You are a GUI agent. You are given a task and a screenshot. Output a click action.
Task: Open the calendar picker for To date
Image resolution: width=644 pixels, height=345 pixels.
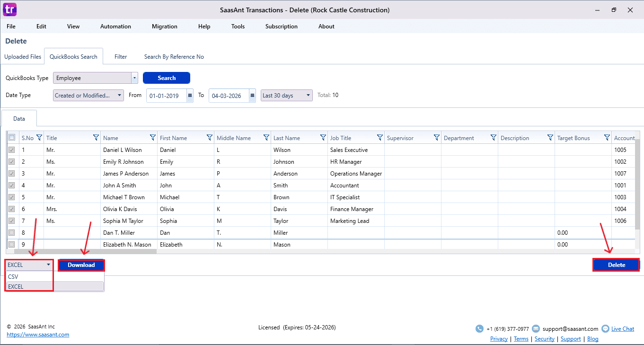(x=252, y=96)
